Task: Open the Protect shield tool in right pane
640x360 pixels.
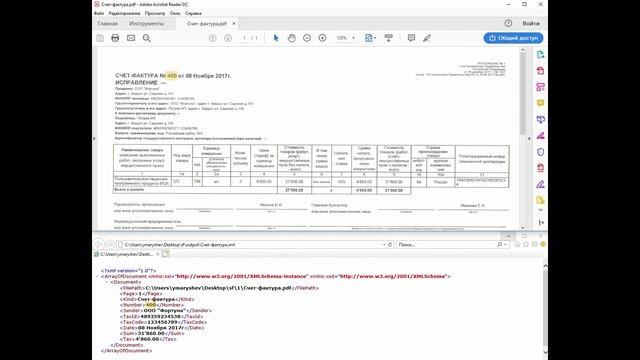Action: coord(540,152)
